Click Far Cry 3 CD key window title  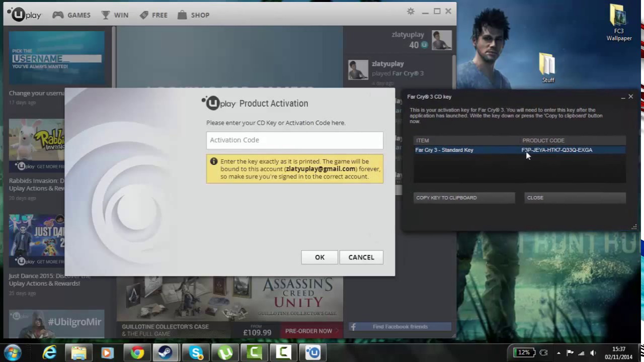point(429,97)
